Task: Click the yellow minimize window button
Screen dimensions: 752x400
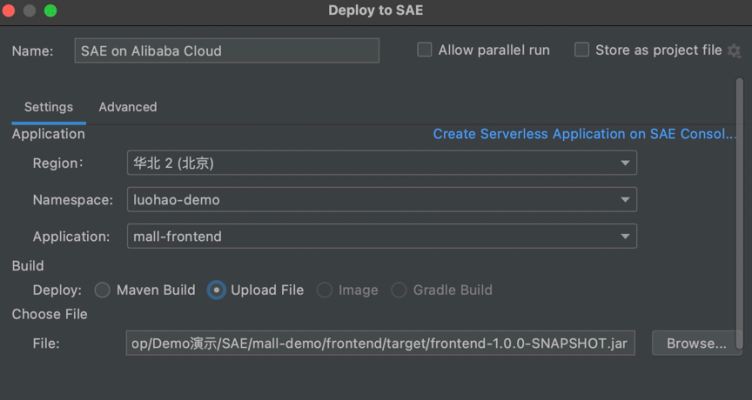Action: point(31,11)
